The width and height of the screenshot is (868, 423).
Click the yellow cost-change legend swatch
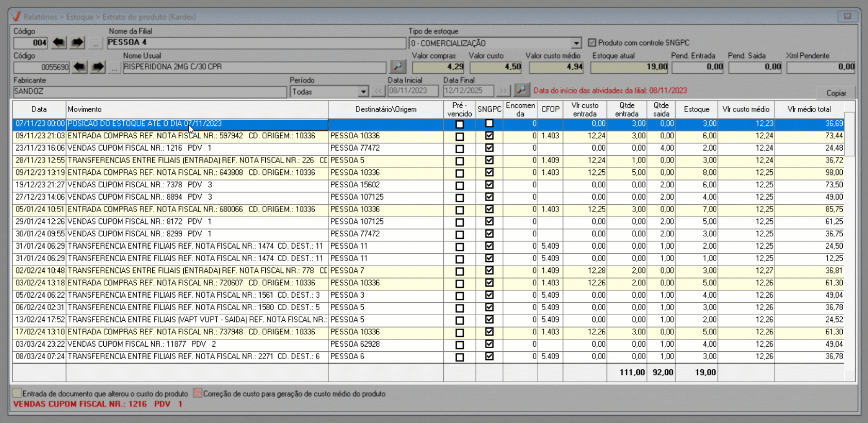coord(17,393)
